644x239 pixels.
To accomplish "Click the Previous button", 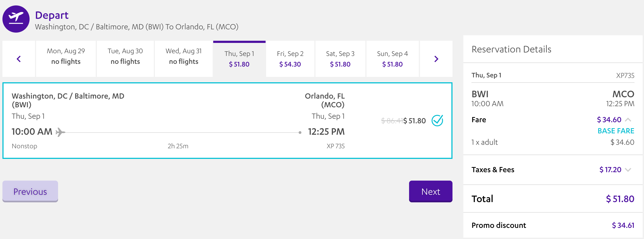I will 30,191.
